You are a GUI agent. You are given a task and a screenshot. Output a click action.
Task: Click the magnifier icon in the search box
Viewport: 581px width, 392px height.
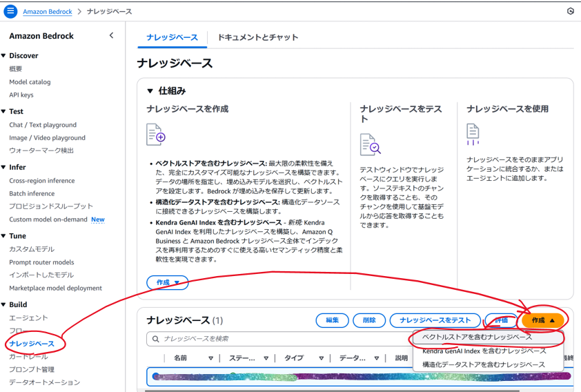coord(156,339)
